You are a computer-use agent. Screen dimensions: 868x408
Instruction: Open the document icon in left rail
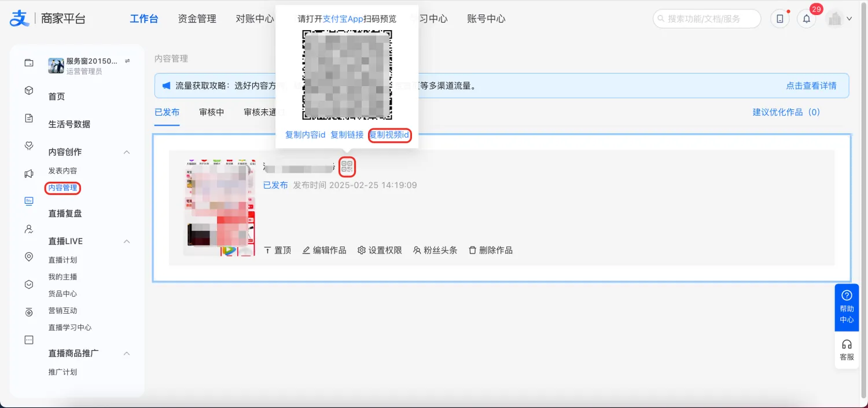tap(29, 118)
